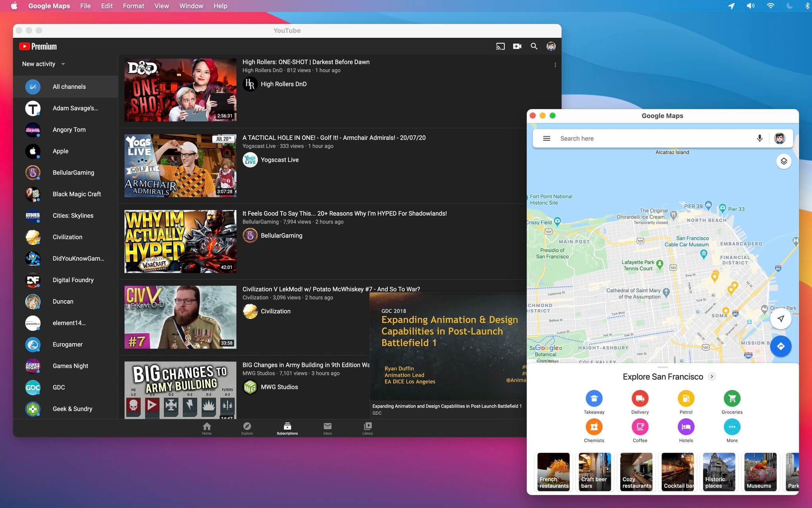Open the Google Maps hamburger menu
812x508 pixels.
coord(546,138)
